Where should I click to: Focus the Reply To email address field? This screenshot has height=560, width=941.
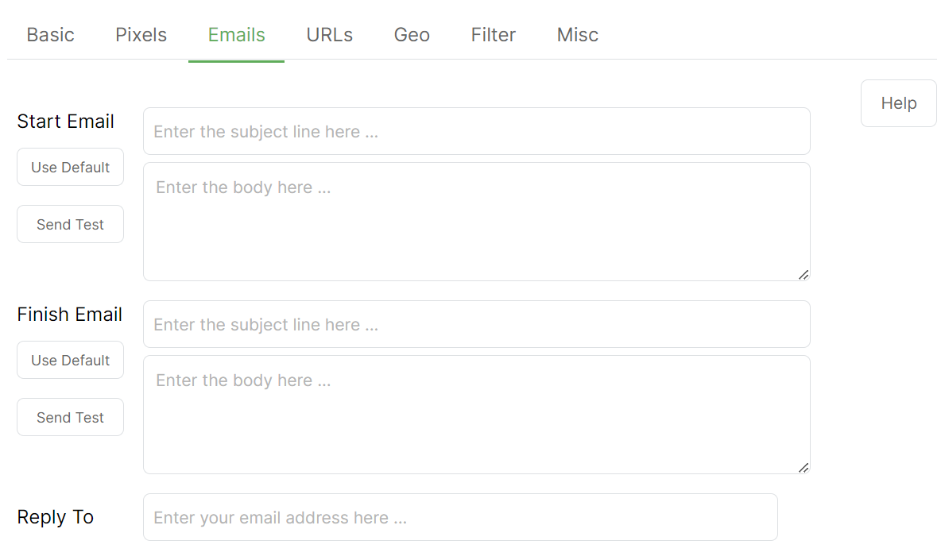[x=459, y=517]
